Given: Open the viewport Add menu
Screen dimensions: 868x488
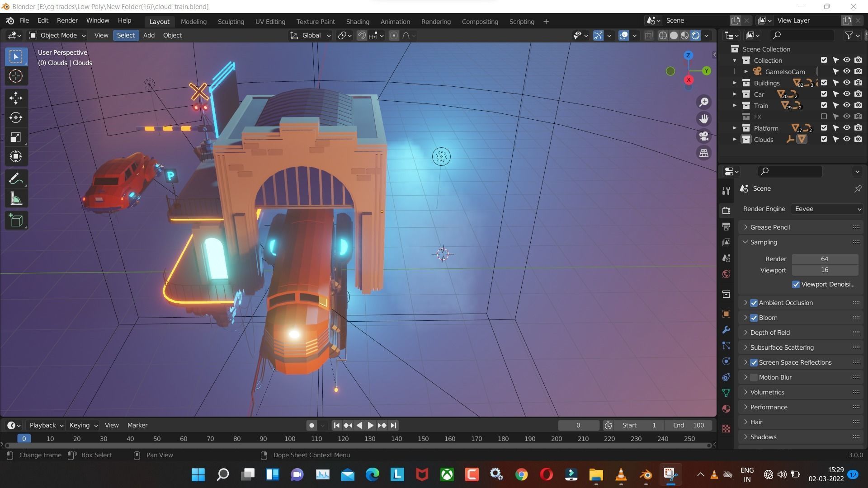Looking at the screenshot, I should (x=149, y=35).
